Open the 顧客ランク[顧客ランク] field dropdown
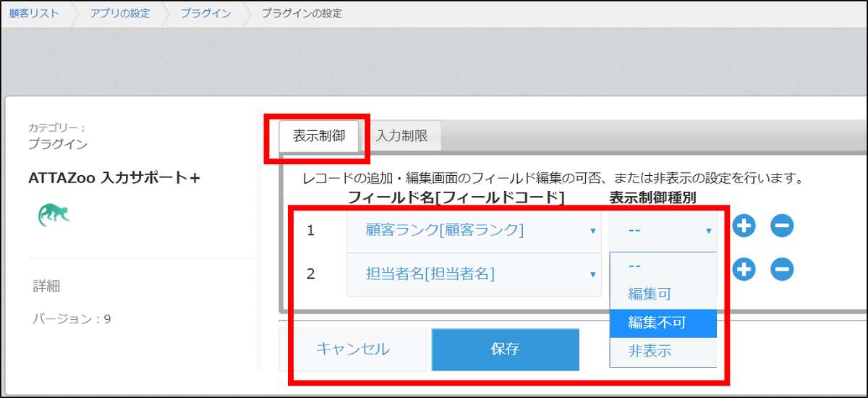Viewport: 868px width, 398px height. [475, 231]
